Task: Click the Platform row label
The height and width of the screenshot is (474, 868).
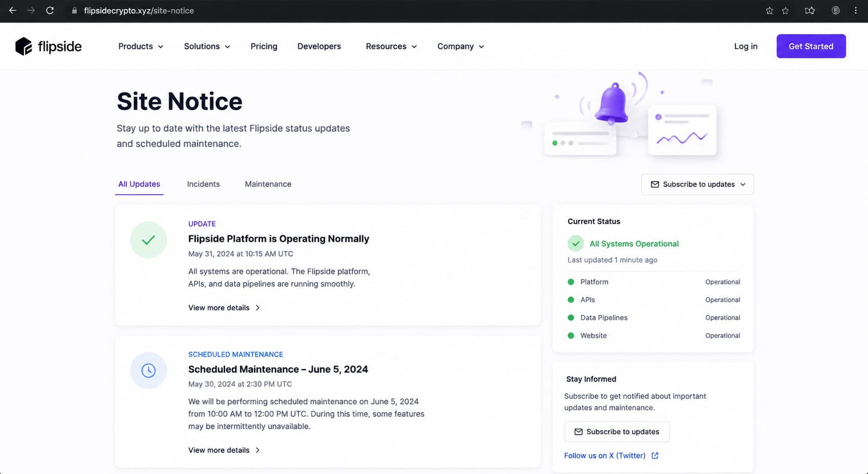Action: [594, 282]
